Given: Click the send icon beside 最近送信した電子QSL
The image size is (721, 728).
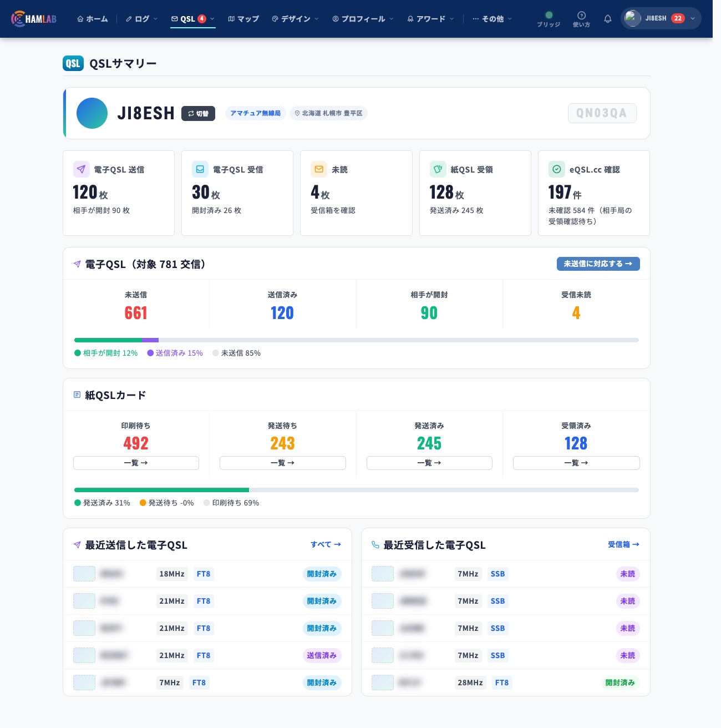Looking at the screenshot, I should [x=77, y=545].
